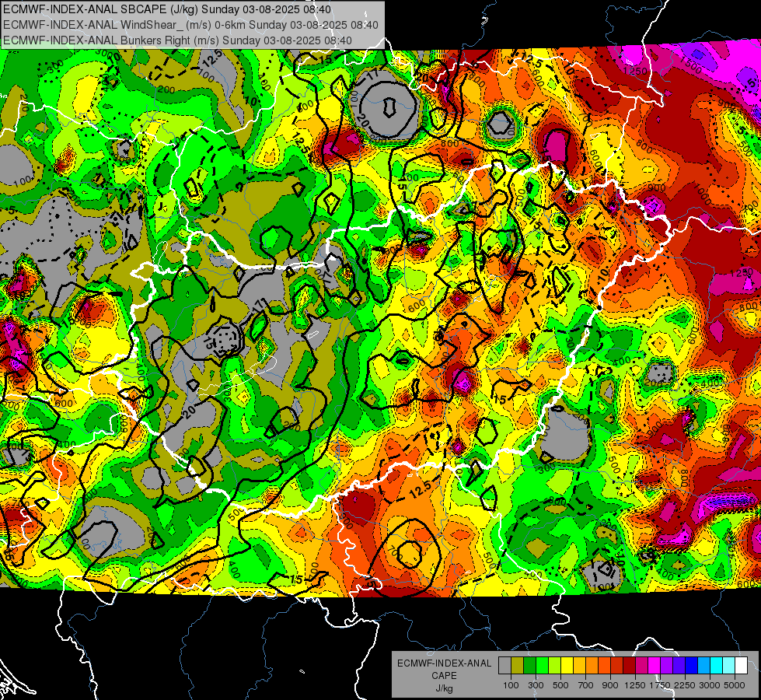Viewport: 761px width, 700px height.
Task: Pick the pink-magenta swatch after 1250
Action: (642, 666)
